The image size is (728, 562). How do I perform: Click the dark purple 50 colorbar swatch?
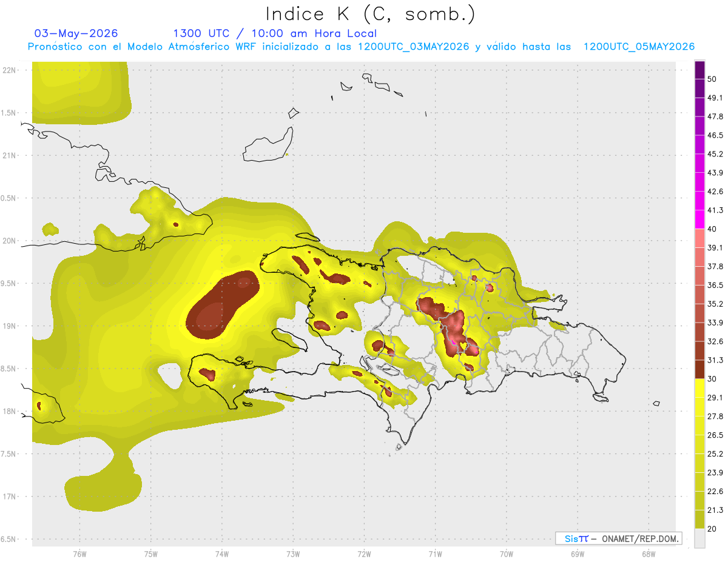(x=699, y=70)
